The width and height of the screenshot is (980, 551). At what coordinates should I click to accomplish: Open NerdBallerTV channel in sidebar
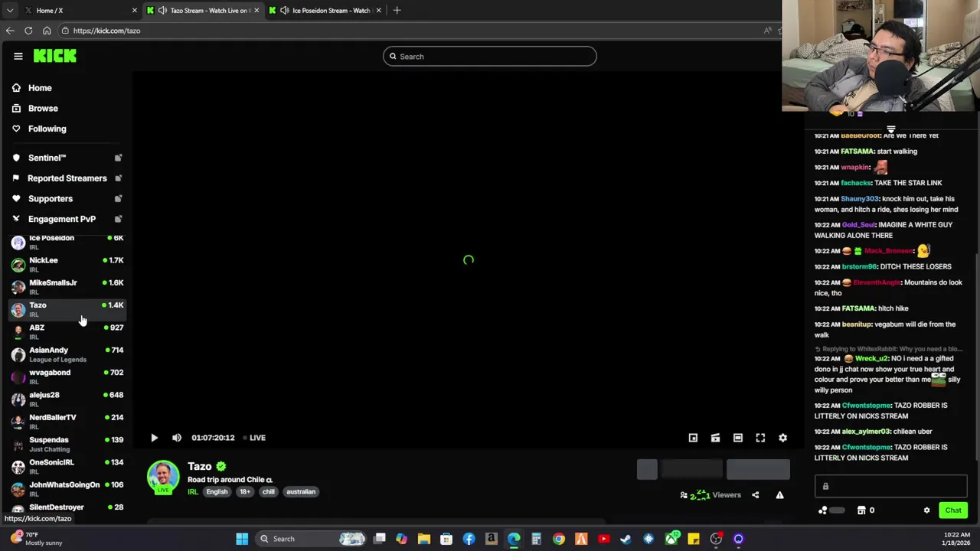(x=67, y=422)
